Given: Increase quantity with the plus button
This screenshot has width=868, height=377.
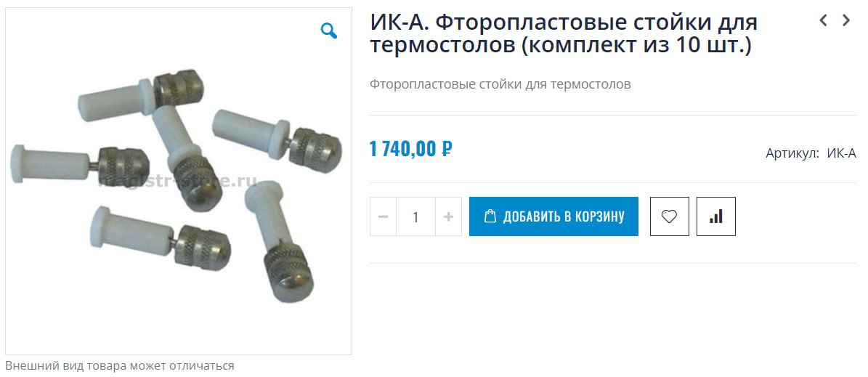Looking at the screenshot, I should pos(448,216).
